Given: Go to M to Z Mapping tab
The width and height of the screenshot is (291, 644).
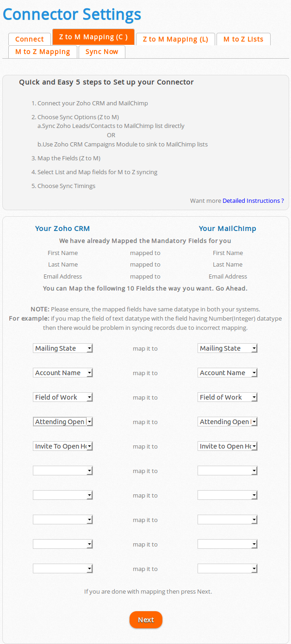Looking at the screenshot, I should pyautogui.click(x=43, y=52).
